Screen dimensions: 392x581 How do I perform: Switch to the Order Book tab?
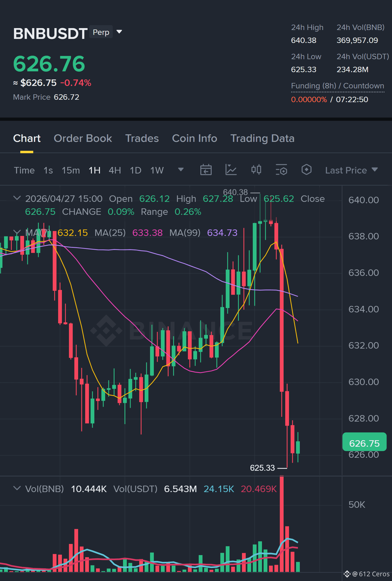pos(83,138)
